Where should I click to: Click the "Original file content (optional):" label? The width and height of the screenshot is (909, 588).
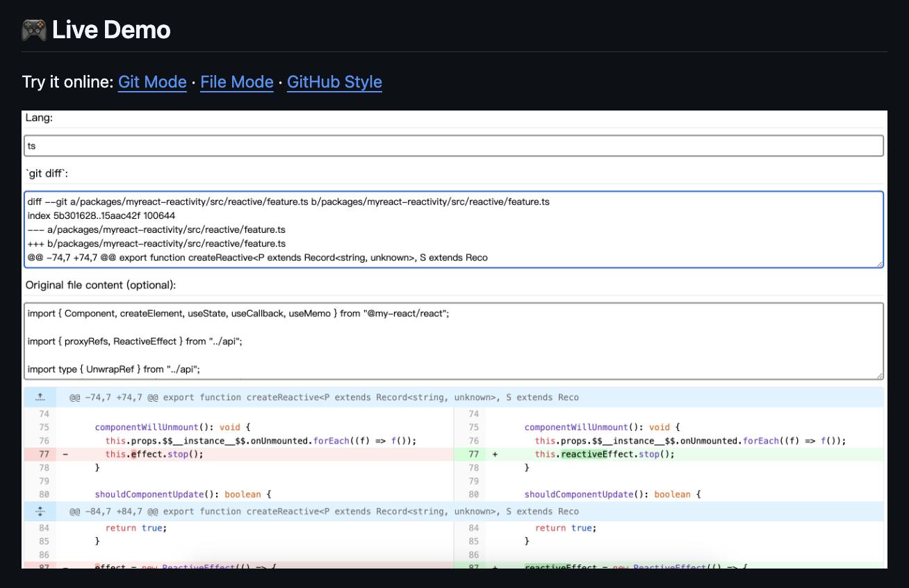[x=101, y=285]
